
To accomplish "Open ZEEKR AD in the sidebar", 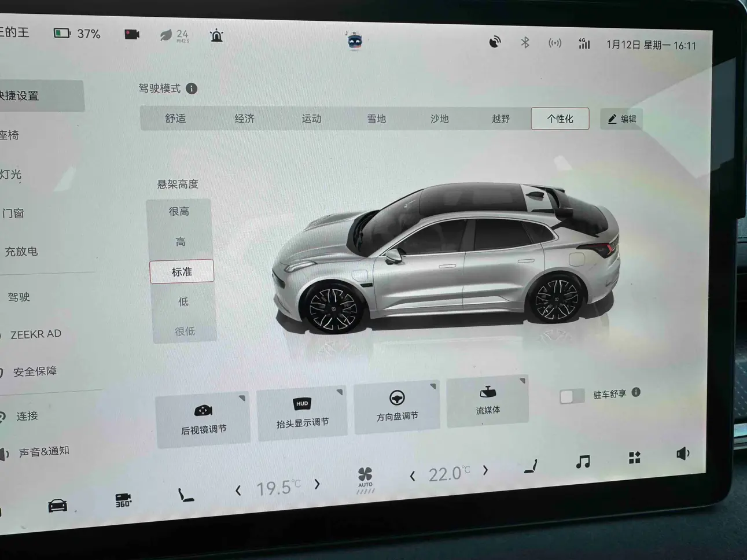I will pyautogui.click(x=36, y=334).
